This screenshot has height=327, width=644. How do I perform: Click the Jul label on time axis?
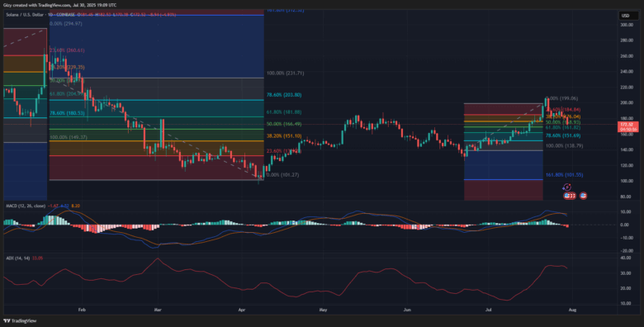pyautogui.click(x=488, y=310)
